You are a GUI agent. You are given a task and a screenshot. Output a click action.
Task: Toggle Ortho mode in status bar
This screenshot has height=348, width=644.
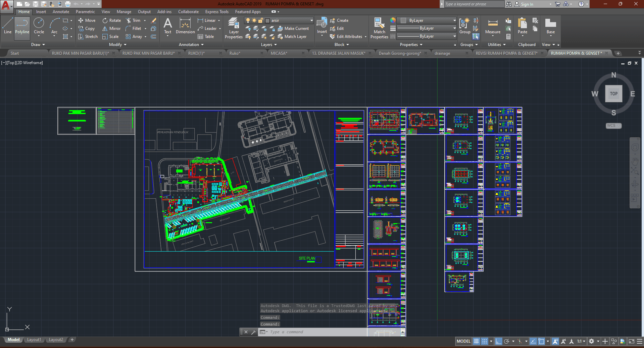pos(498,341)
